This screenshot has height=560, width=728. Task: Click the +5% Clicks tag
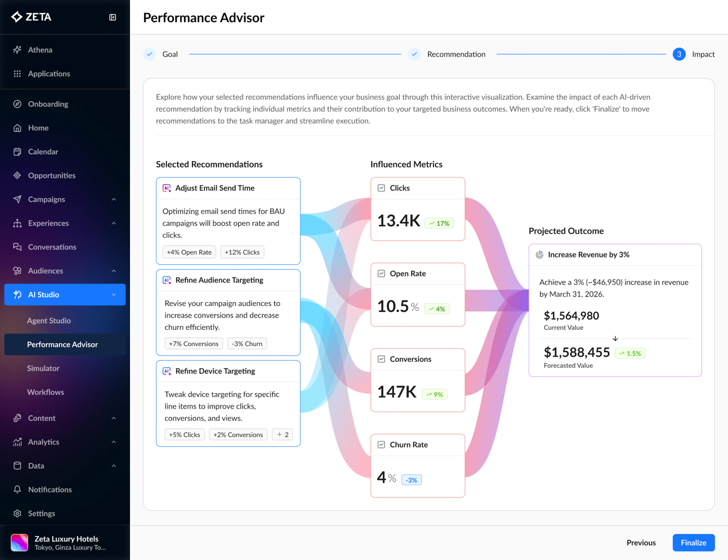click(184, 435)
